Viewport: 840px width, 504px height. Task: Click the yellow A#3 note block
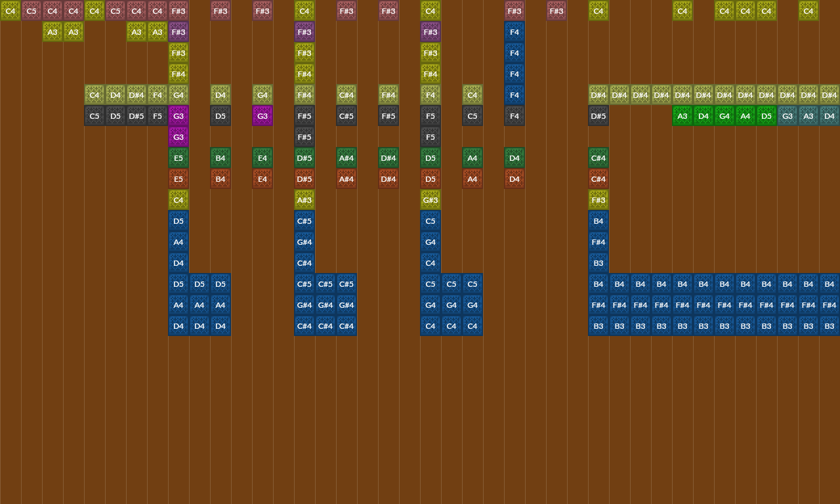click(304, 200)
